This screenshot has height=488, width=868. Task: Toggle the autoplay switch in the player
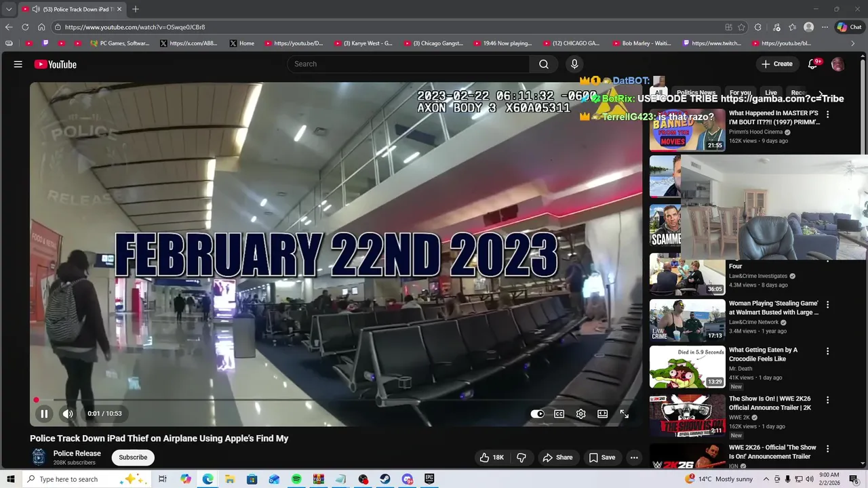point(537,413)
